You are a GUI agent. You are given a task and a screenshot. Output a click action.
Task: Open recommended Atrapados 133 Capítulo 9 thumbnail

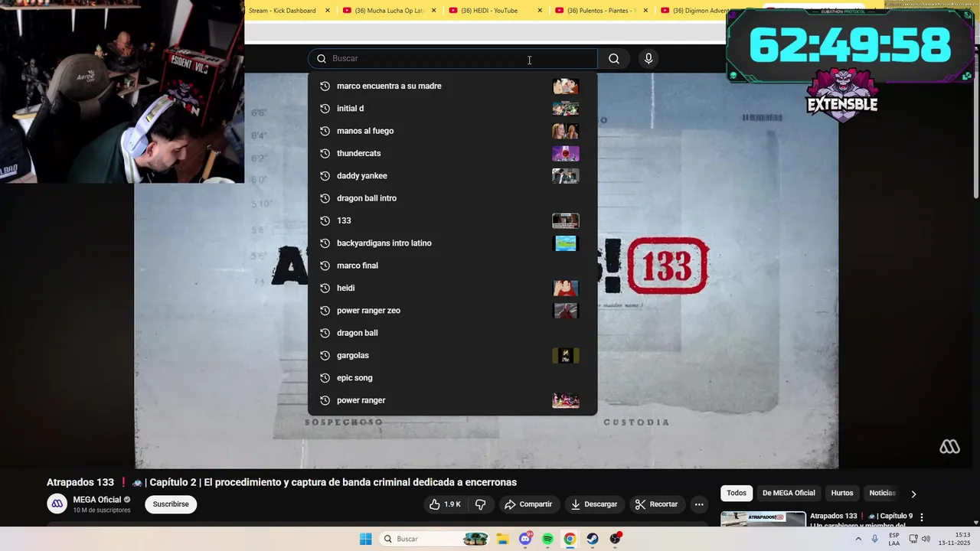763,520
